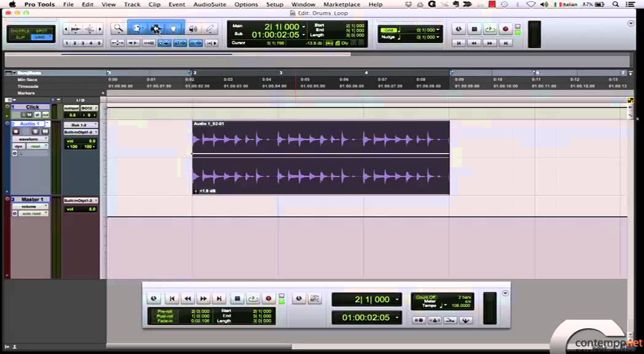Recall zoom preset 5
The image size is (644, 354).
pyautogui.click(x=99, y=42)
